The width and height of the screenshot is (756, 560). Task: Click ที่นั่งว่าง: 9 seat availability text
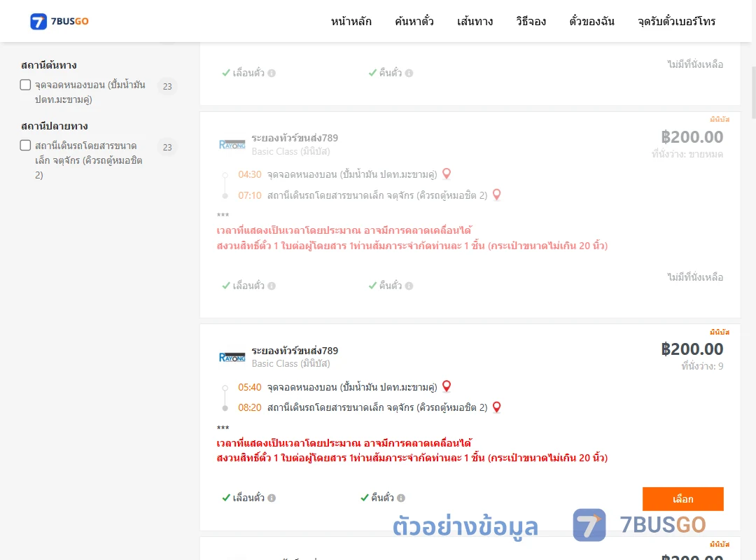coord(702,366)
